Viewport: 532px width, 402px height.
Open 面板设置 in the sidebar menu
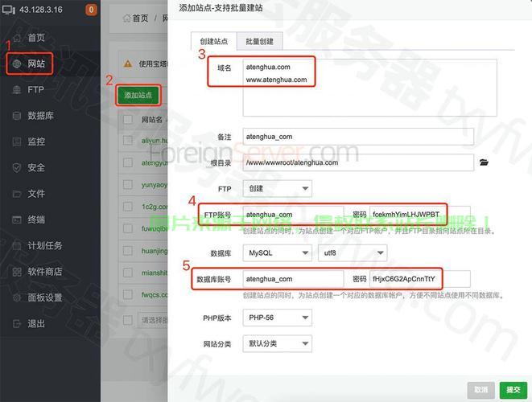45,297
